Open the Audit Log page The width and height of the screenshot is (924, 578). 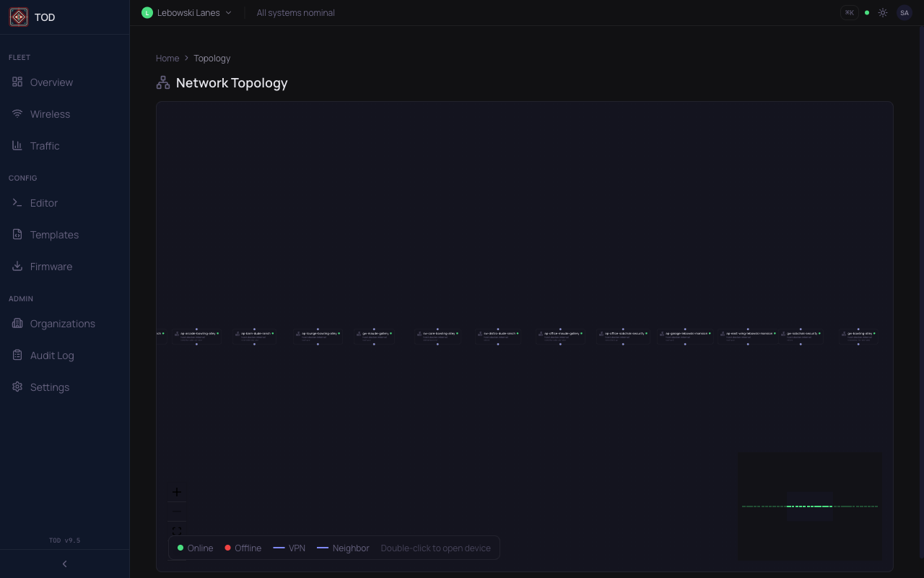51,355
